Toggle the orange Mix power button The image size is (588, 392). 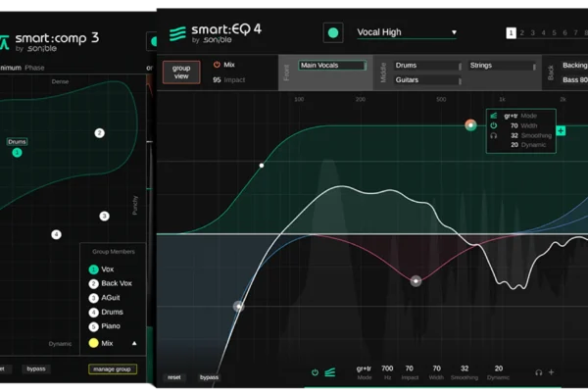coord(216,65)
